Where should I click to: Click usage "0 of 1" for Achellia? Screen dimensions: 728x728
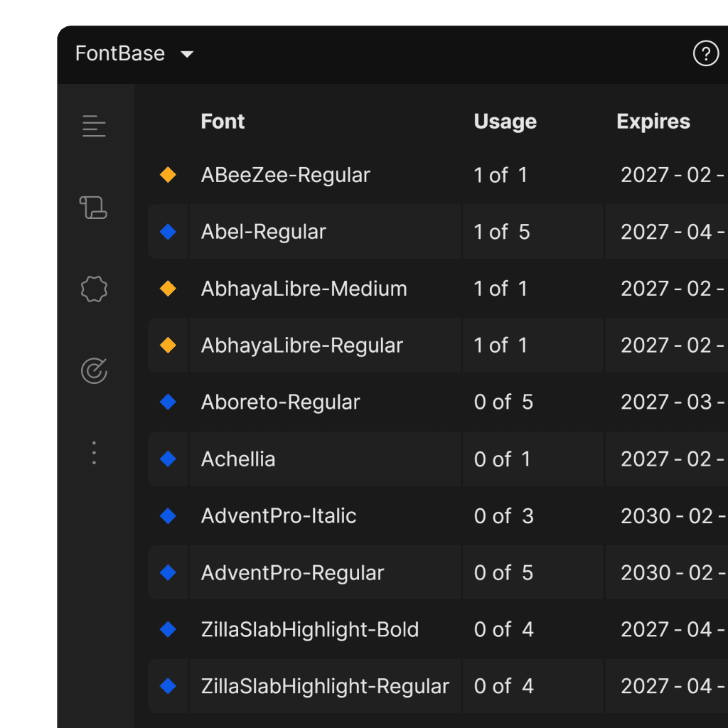click(x=502, y=459)
